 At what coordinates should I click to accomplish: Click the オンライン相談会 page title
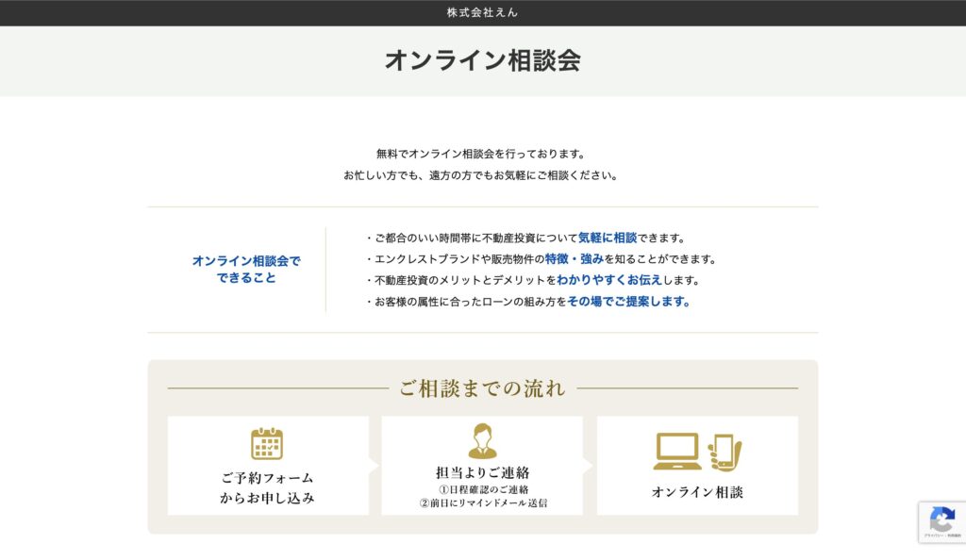(x=482, y=60)
